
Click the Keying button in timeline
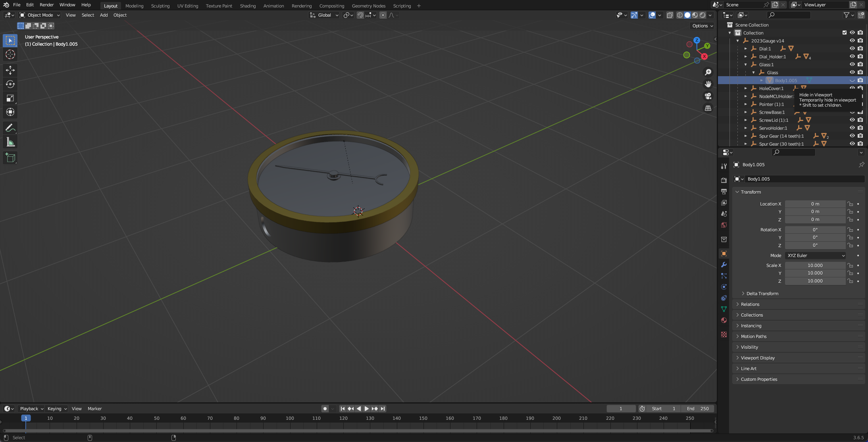tap(57, 409)
